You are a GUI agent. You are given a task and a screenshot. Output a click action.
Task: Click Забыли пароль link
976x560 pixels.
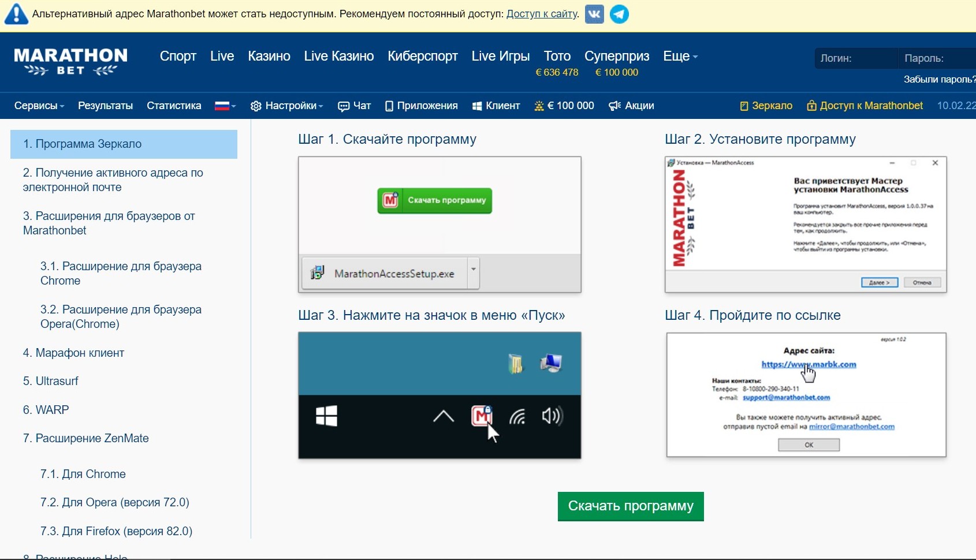940,80
